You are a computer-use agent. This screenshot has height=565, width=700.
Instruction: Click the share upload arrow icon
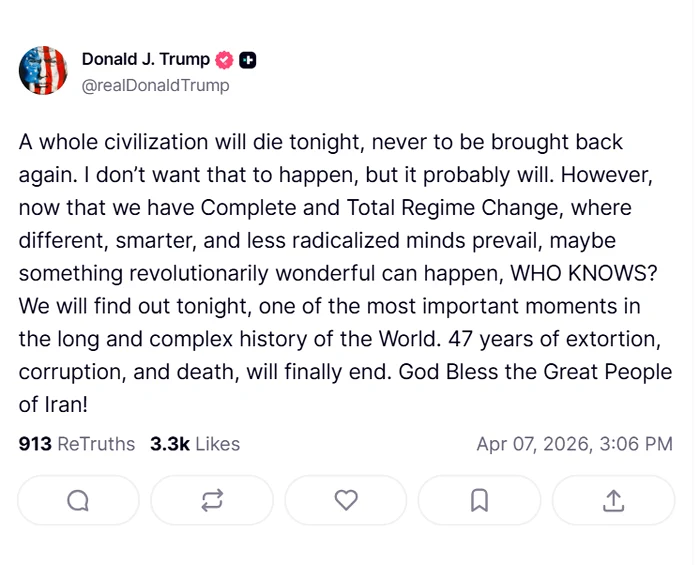(x=613, y=500)
